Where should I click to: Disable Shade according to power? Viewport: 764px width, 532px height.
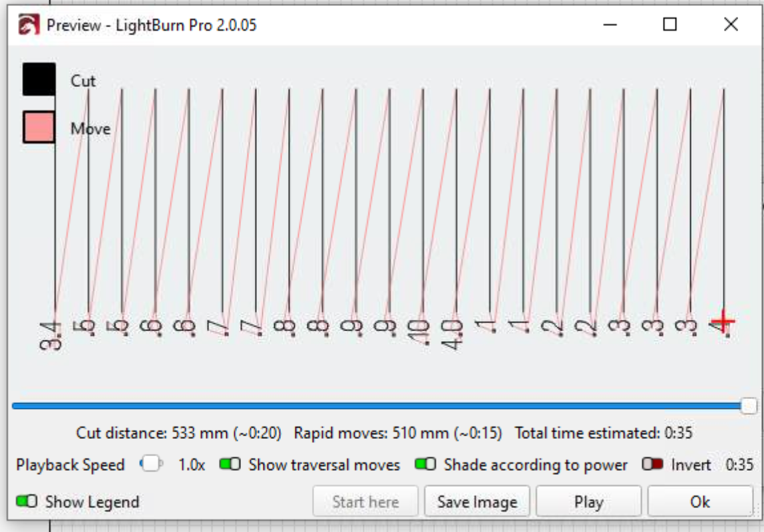tap(425, 465)
